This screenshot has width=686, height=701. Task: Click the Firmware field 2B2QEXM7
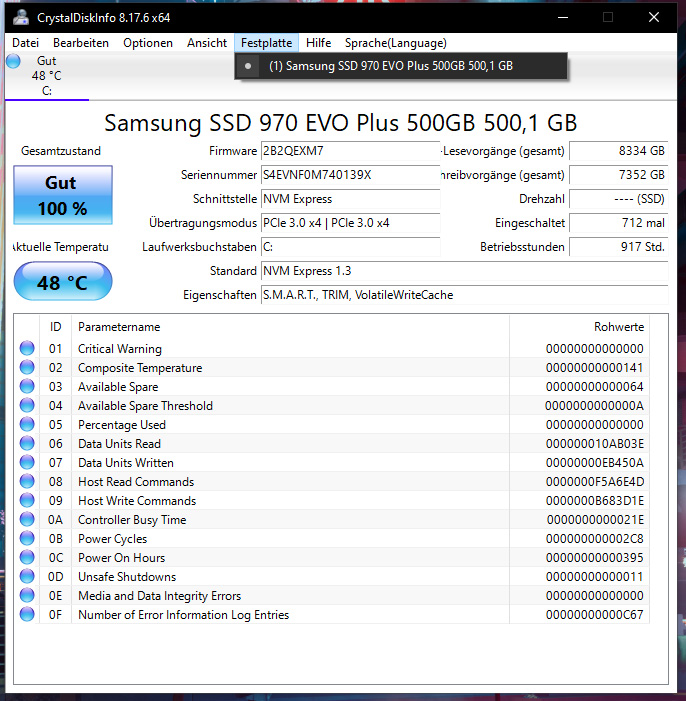pos(351,151)
